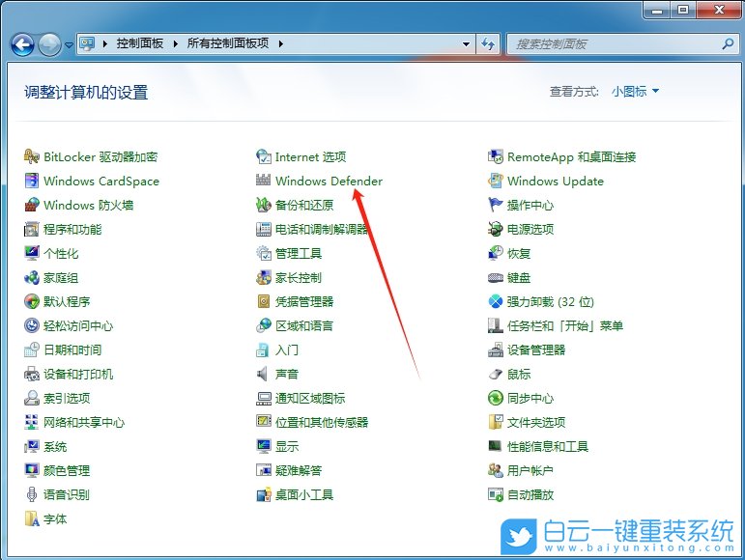The image size is (745, 560).
Task: Expand the address bar history dropdown arrow
Action: pos(466,44)
